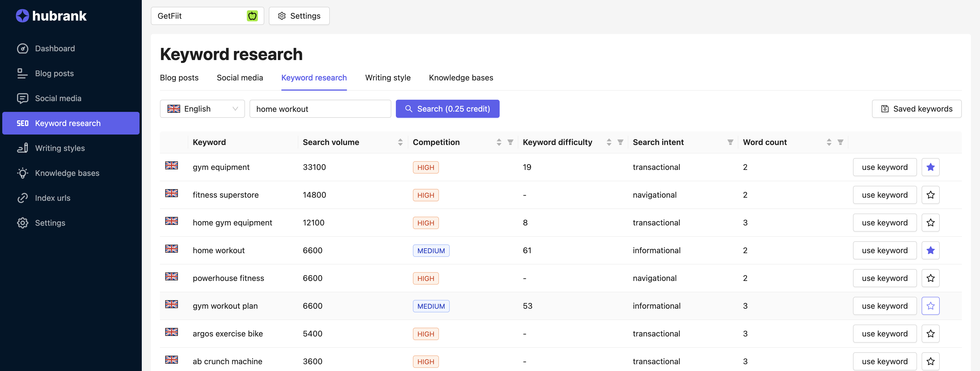Filter the Competition column
The image size is (980, 371).
point(510,142)
